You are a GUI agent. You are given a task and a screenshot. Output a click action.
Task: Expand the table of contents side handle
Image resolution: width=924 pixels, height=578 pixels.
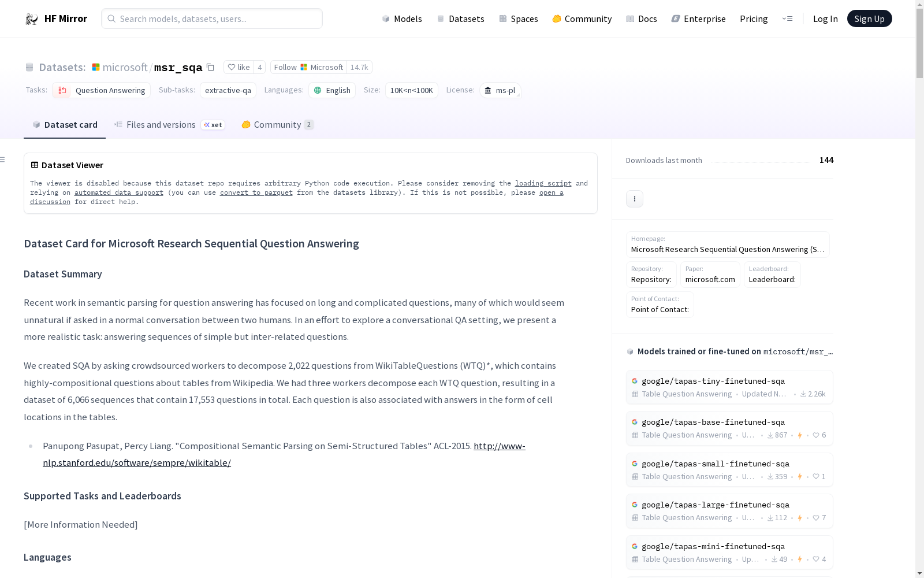[x=3, y=160]
